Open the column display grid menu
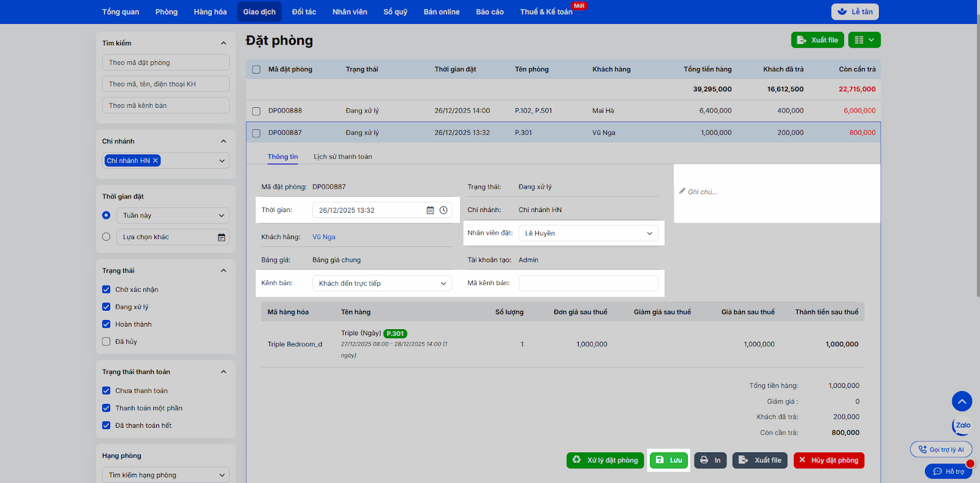This screenshot has height=483, width=980. 864,40
